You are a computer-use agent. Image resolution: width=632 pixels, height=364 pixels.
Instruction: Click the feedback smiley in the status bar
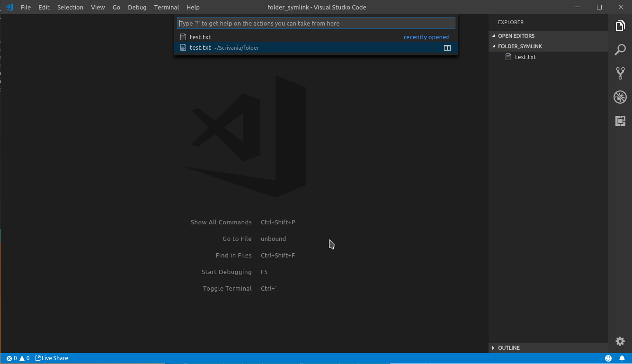[608, 358]
